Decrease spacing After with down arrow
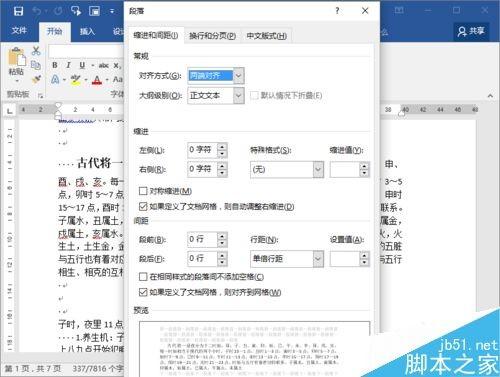 pyautogui.click(x=222, y=263)
